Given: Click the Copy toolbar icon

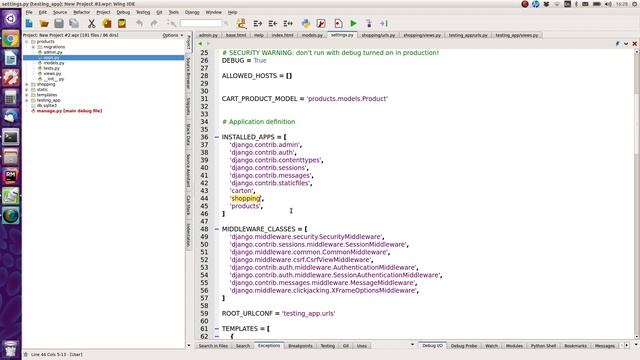Looking at the screenshot, I should 107,24.
